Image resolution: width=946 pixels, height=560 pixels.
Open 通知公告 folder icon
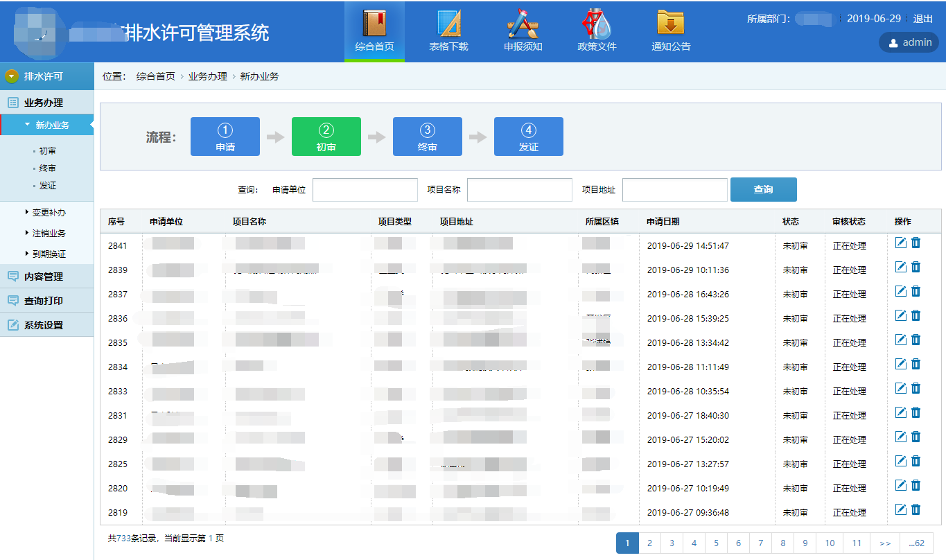click(670, 24)
